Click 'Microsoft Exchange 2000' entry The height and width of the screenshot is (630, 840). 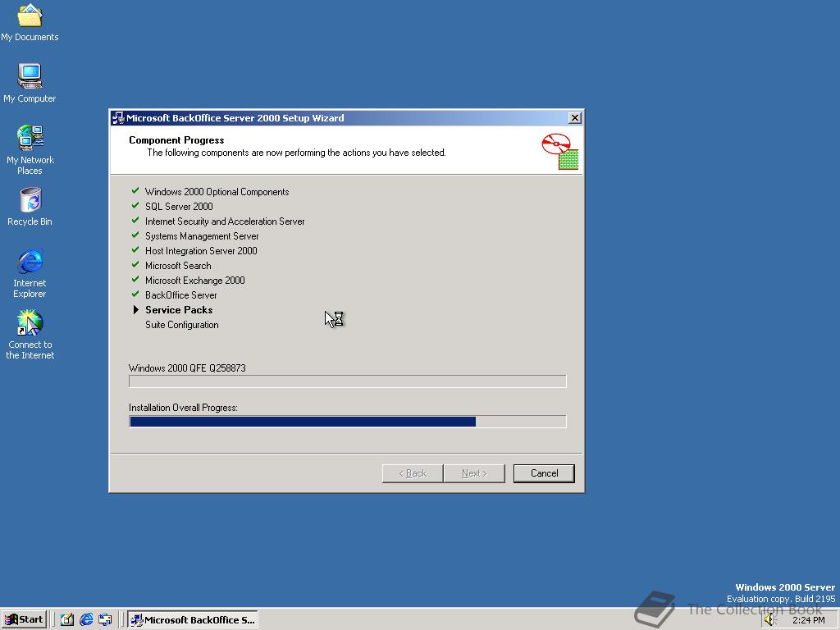195,281
